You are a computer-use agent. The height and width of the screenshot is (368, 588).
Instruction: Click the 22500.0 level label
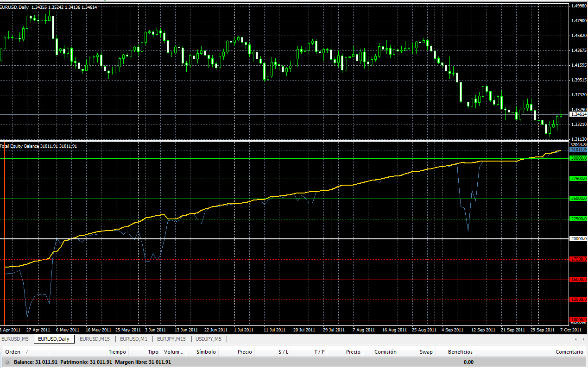[x=579, y=219]
